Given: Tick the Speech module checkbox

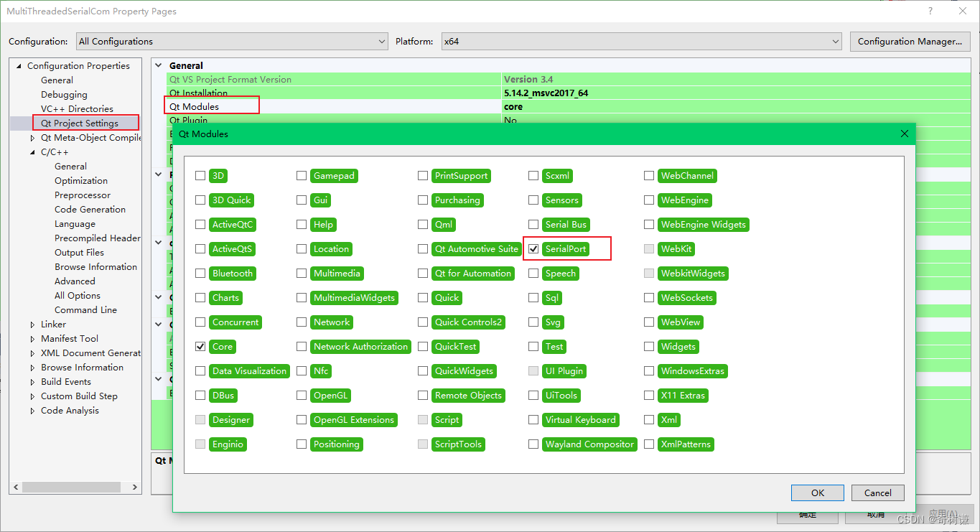Looking at the screenshot, I should point(533,274).
